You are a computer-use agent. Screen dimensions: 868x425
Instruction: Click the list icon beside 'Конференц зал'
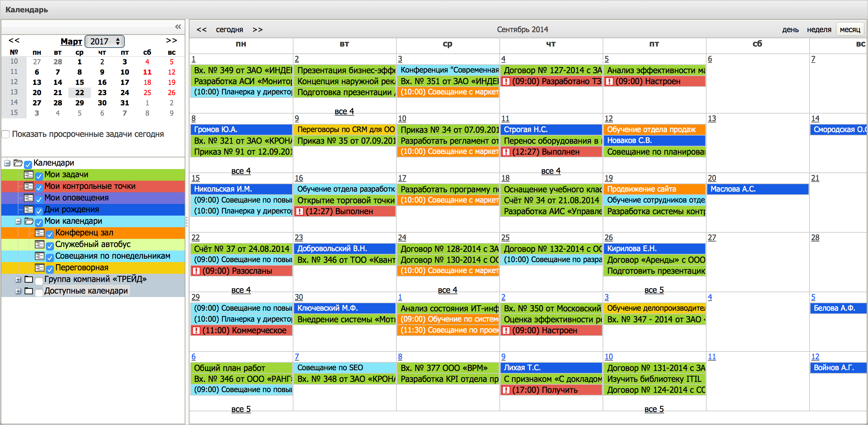point(40,233)
